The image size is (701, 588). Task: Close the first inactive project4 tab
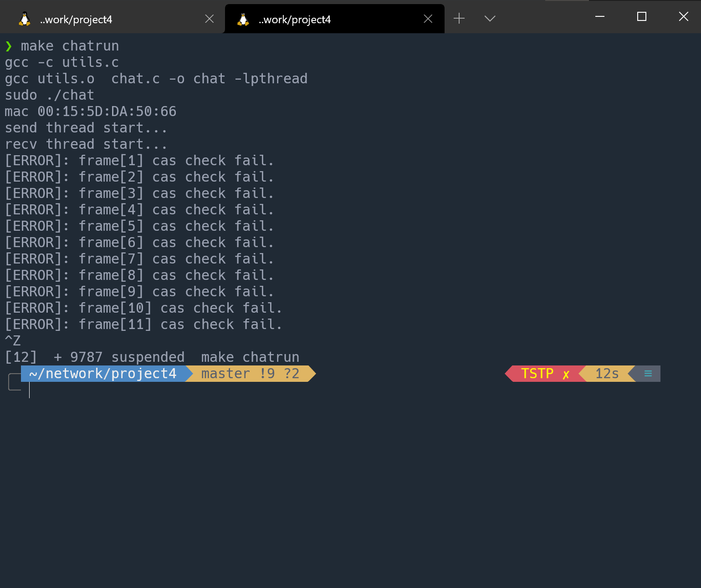(210, 19)
